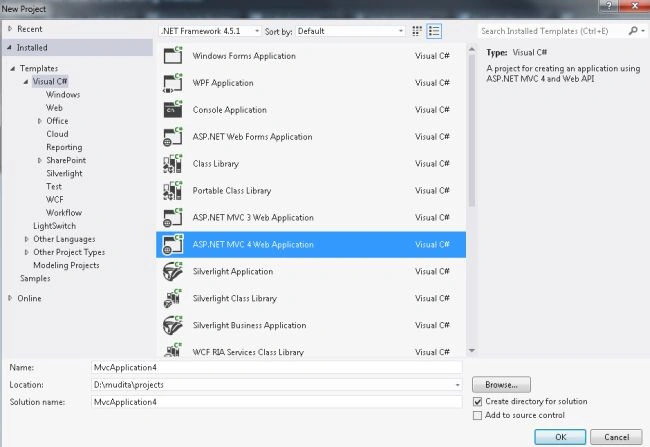Select the Samples tree item

[x=35, y=278]
